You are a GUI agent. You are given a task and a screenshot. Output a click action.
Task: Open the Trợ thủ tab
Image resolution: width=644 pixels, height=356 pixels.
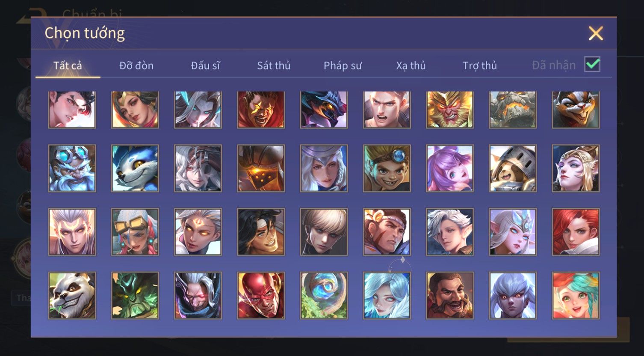[480, 65]
